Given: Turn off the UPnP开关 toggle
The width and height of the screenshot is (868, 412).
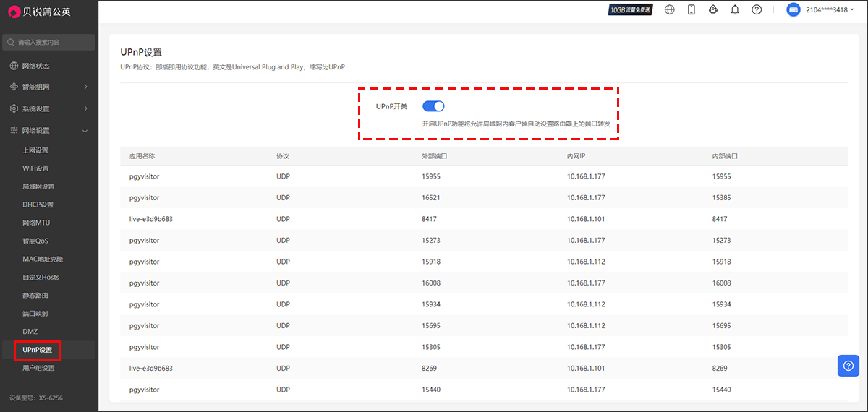Looking at the screenshot, I should 433,106.
